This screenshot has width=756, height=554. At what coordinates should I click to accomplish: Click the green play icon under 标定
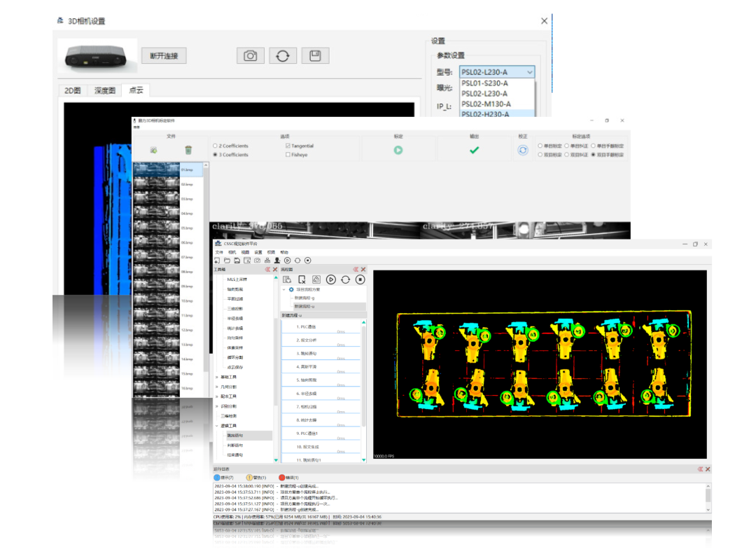click(398, 150)
